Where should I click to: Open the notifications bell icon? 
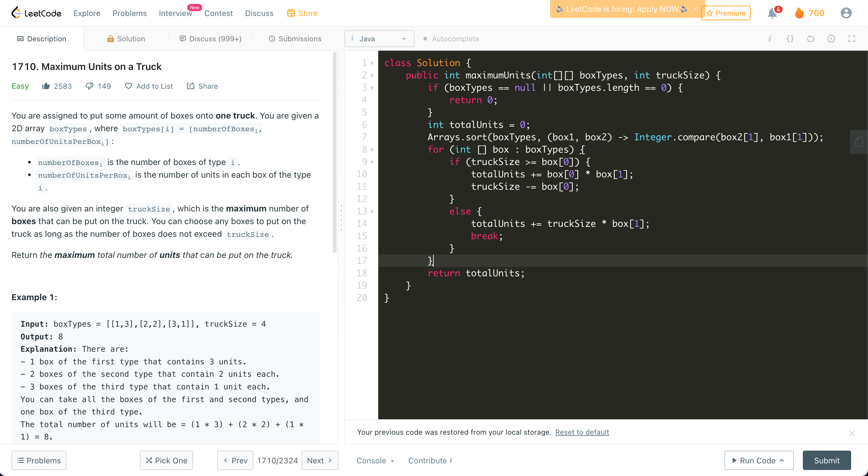[x=772, y=13]
